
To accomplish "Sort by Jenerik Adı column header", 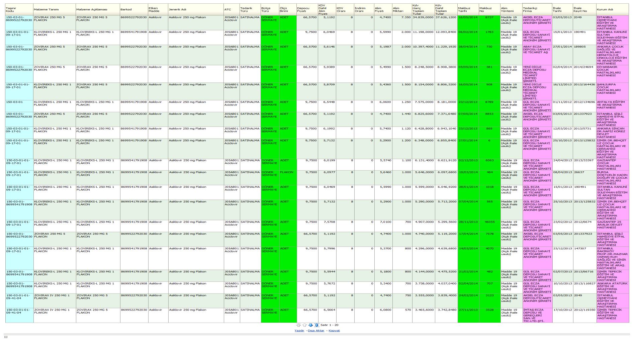I will pos(196,9).
